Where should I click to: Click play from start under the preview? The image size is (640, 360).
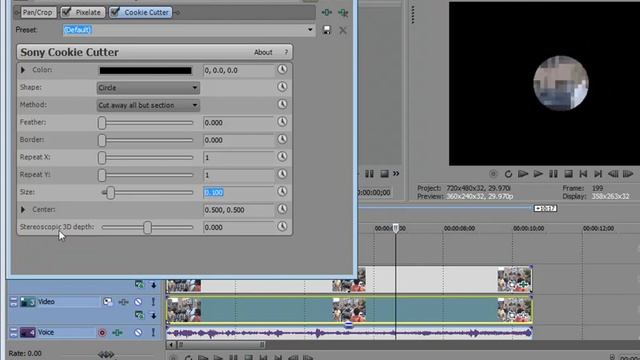coord(523,174)
